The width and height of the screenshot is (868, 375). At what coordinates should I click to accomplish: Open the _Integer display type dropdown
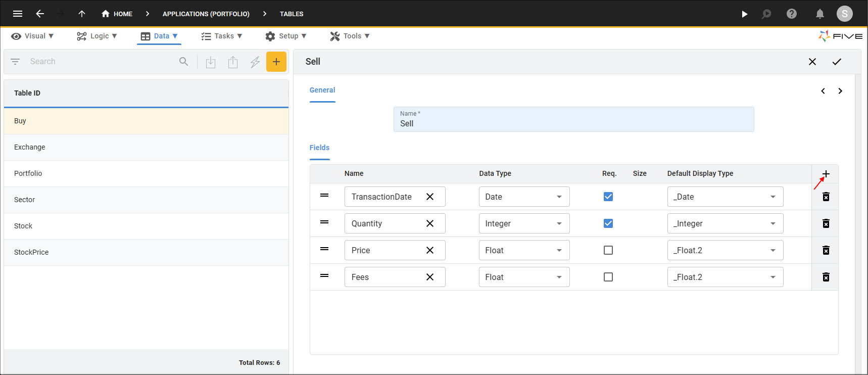pyautogui.click(x=726, y=223)
